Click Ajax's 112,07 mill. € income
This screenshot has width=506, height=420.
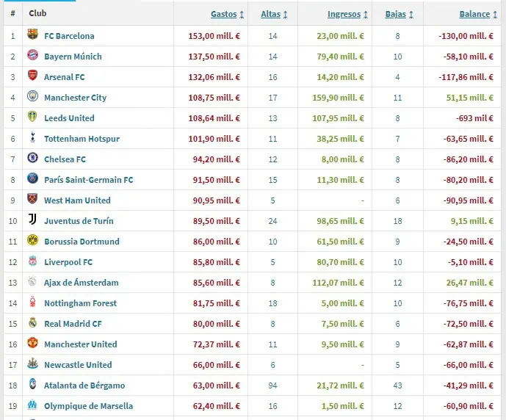(x=338, y=283)
